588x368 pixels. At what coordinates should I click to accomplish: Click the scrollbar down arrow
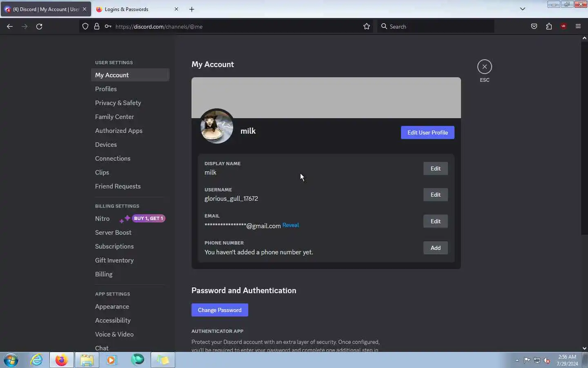pos(584,348)
